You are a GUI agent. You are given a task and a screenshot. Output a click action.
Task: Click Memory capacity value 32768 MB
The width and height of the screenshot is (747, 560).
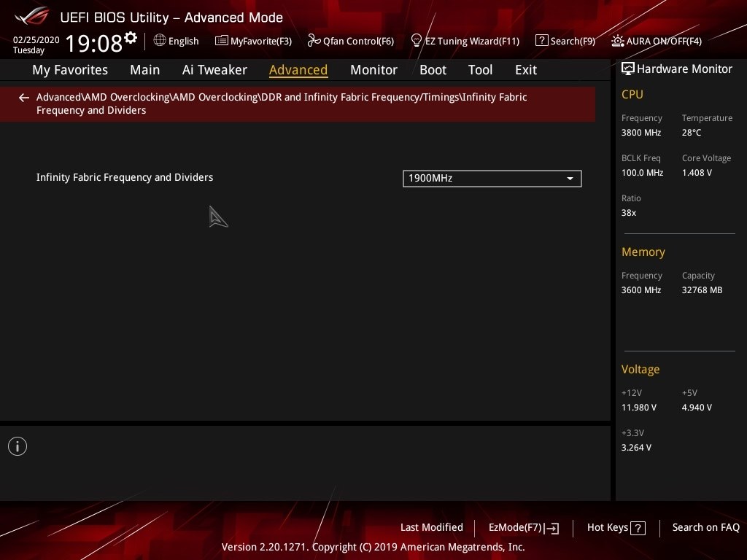pyautogui.click(x=702, y=290)
